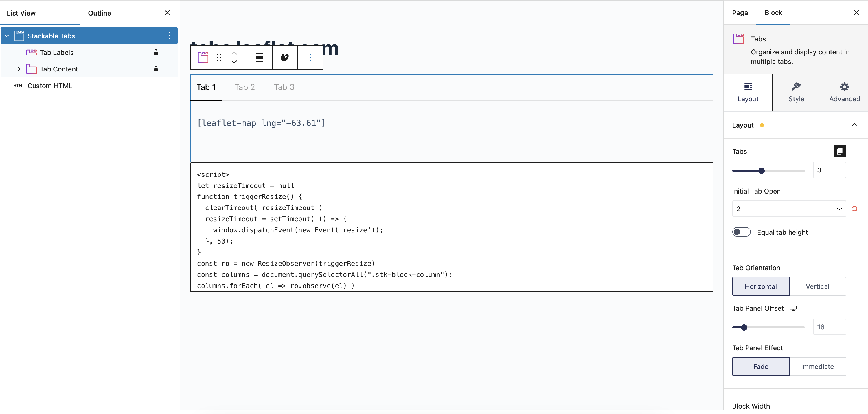The width and height of the screenshot is (868, 414).
Task: Click the Stackable design library icon
Action: tap(285, 57)
